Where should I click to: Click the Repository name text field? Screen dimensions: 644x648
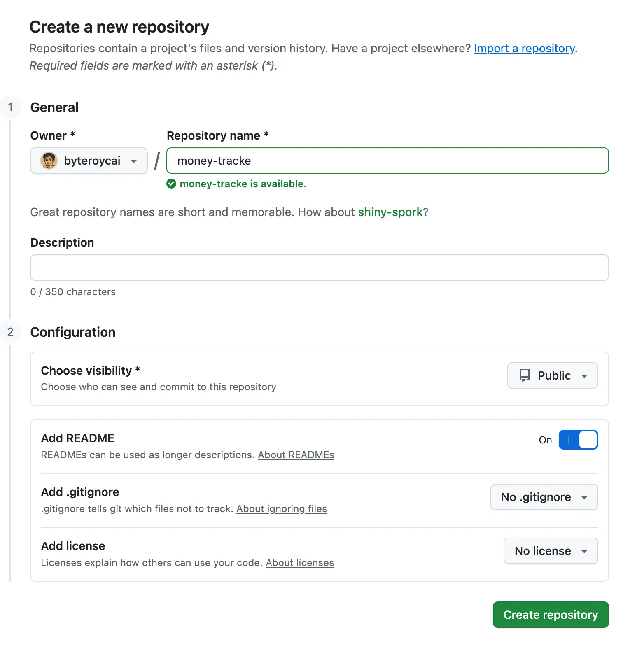387,161
